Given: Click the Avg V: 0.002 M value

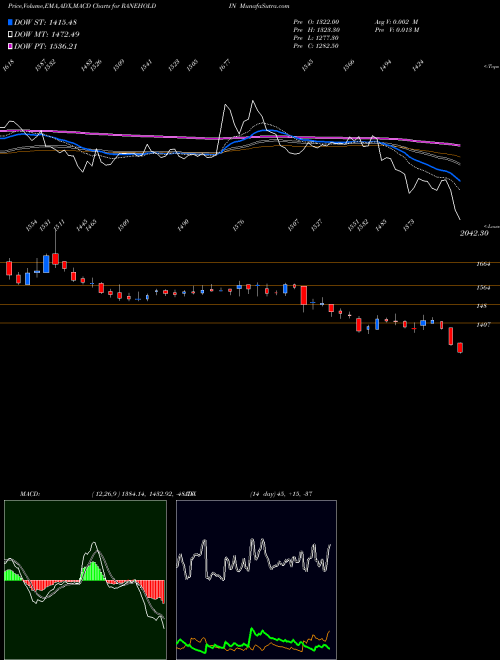Looking at the screenshot, I should 396,21.
